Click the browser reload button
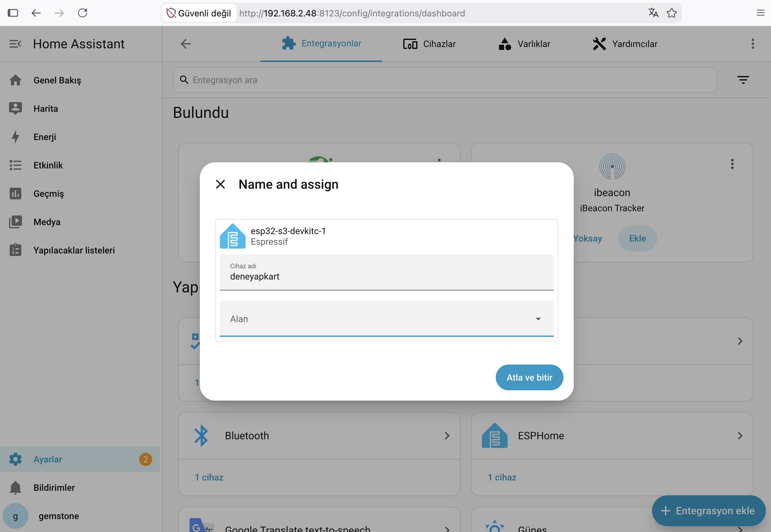Image resolution: width=771 pixels, height=532 pixels. 83,13
